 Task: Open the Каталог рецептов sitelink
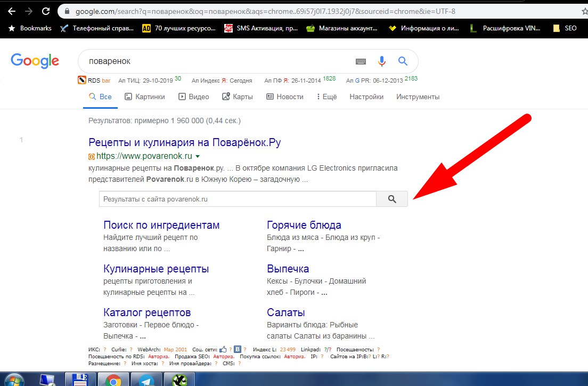point(147,312)
